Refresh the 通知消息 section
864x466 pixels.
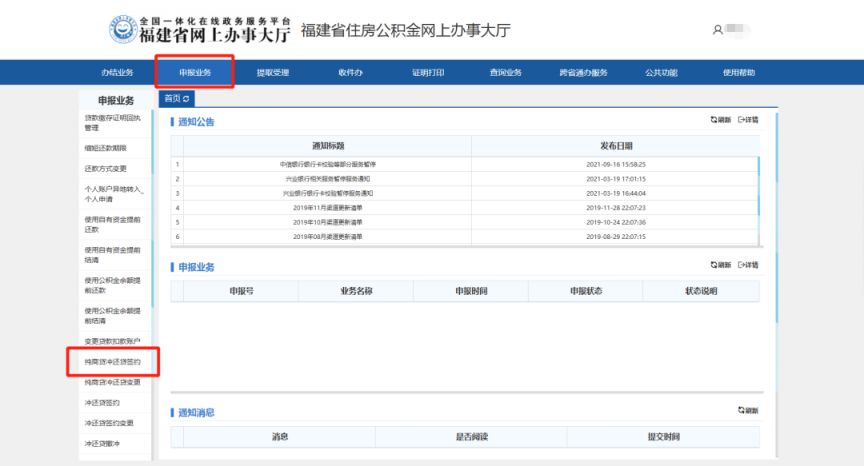(748, 410)
